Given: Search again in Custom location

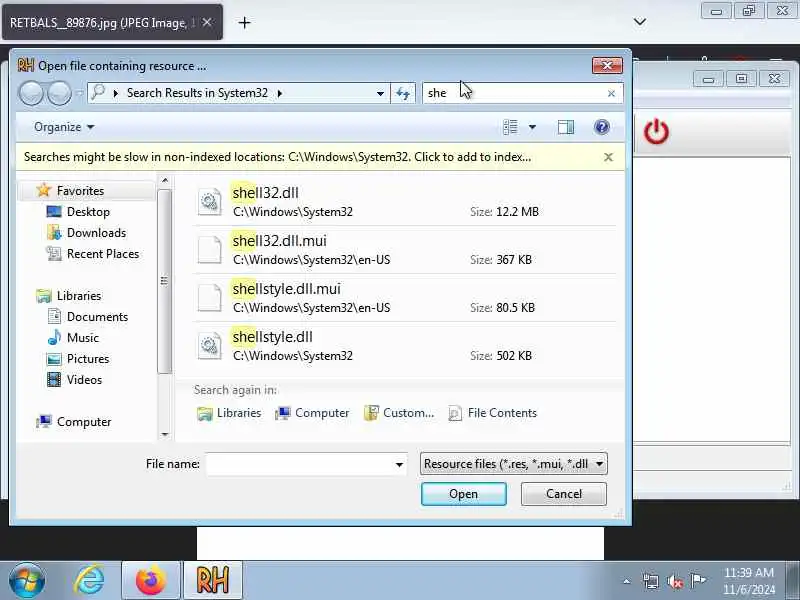Looking at the screenshot, I should tap(399, 413).
